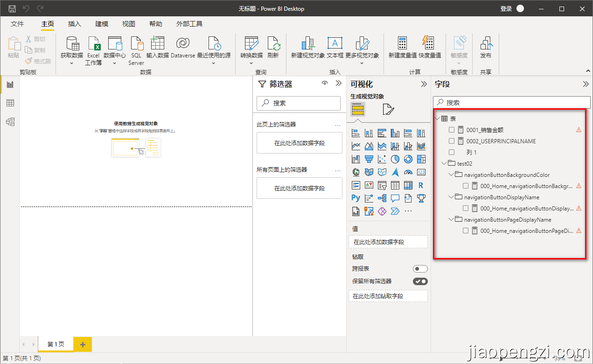Select the Python (Py) visual
The width and height of the screenshot is (593, 364).
tap(356, 198)
